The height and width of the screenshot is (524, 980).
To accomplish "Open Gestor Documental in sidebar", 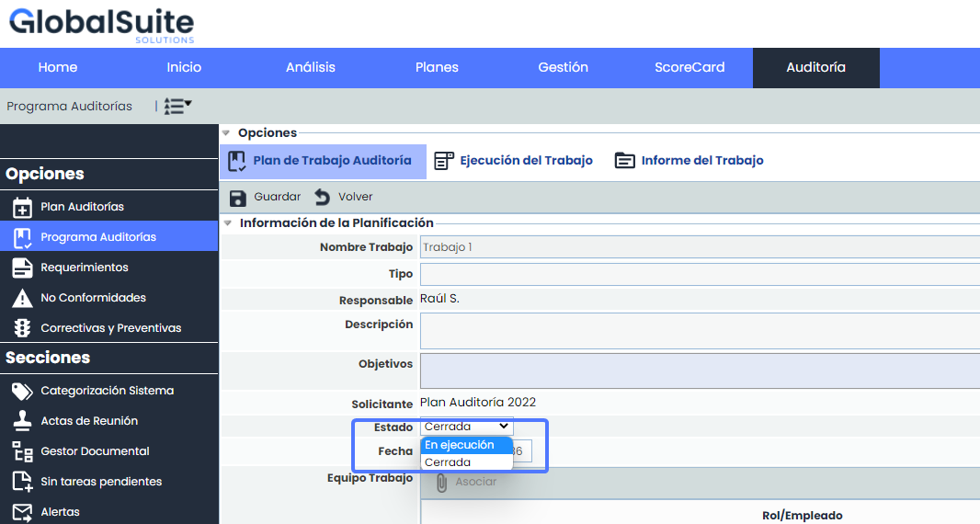I will point(95,451).
